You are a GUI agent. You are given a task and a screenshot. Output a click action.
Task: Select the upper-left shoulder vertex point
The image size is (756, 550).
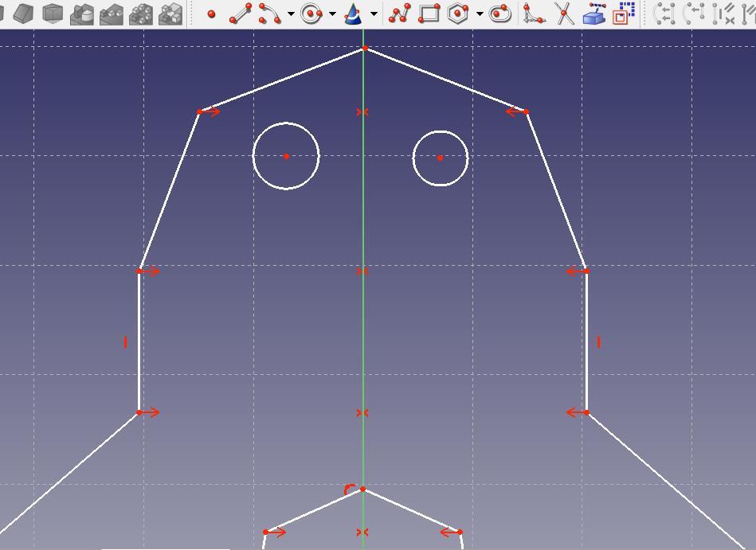point(200,111)
